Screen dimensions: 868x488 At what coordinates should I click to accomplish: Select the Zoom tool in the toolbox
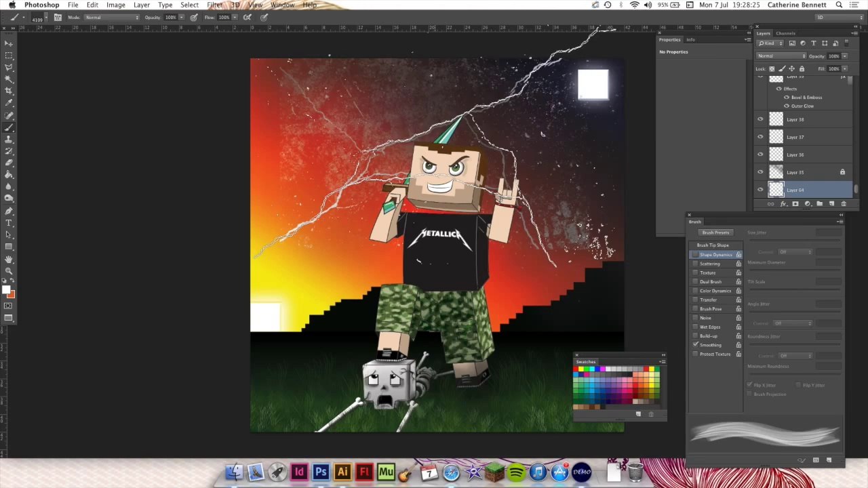[x=9, y=270]
